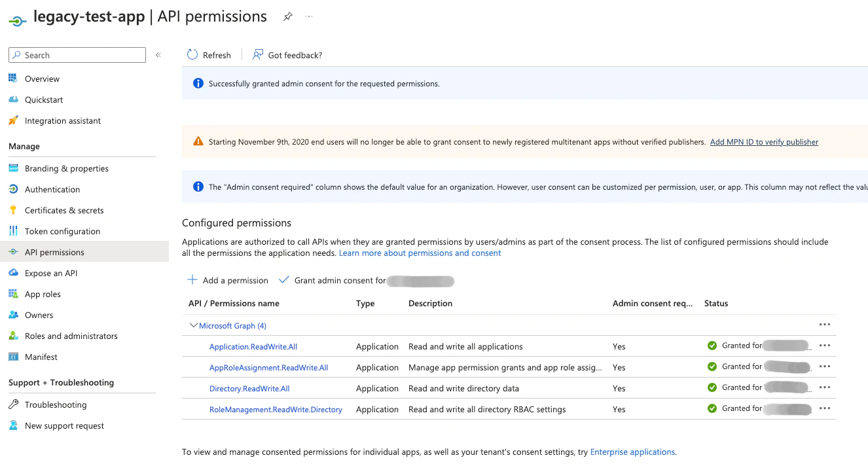Click the Refresh circular arrow icon
Image resolution: width=868 pixels, height=464 pixels.
[192, 55]
